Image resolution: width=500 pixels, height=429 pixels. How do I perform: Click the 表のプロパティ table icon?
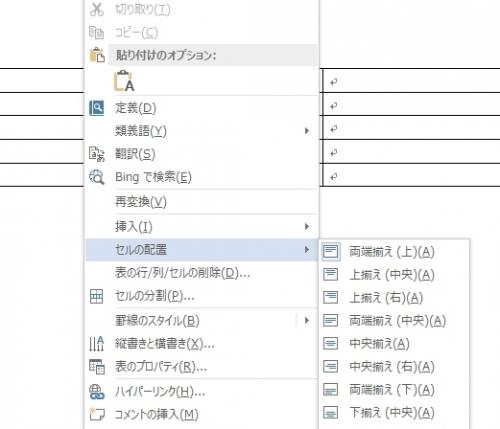pos(97,367)
